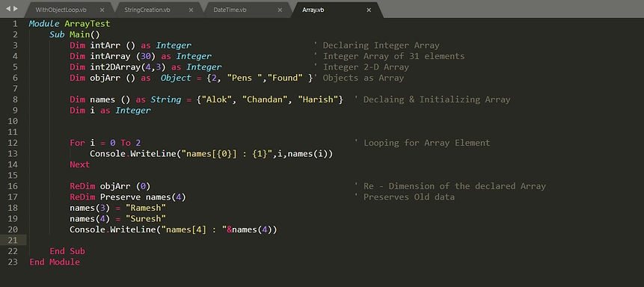Click the string "Ramesh" on line 18

(146, 209)
